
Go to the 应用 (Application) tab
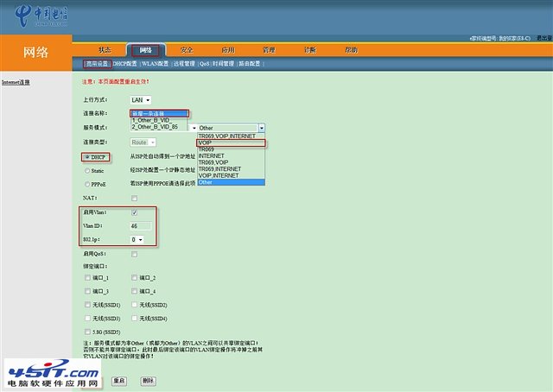(228, 50)
